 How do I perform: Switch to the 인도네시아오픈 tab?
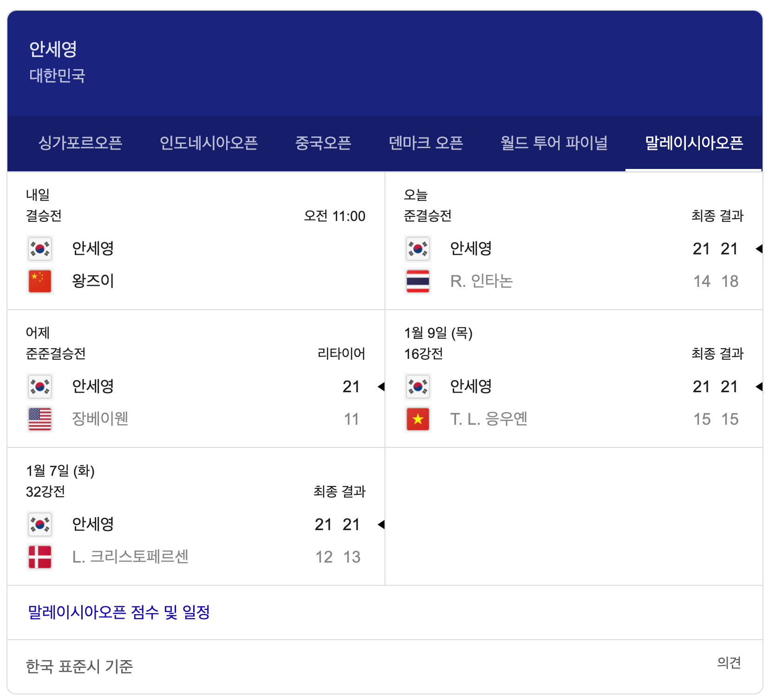coord(209,143)
